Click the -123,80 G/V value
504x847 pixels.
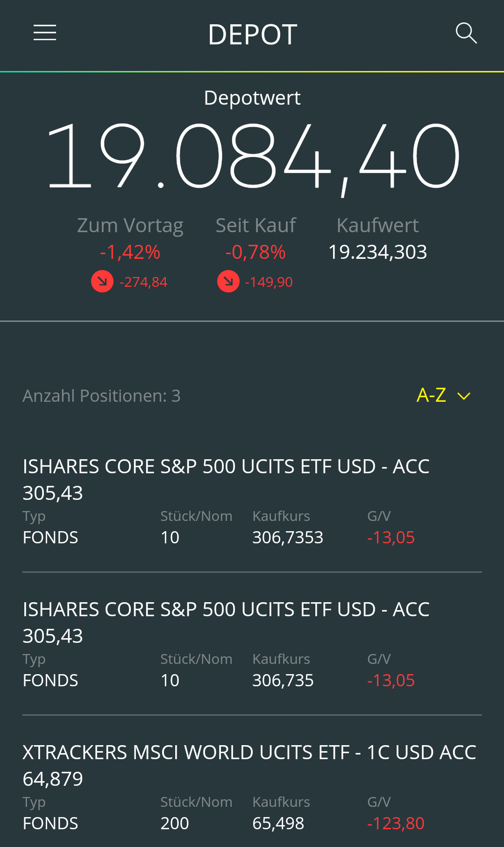396,823
